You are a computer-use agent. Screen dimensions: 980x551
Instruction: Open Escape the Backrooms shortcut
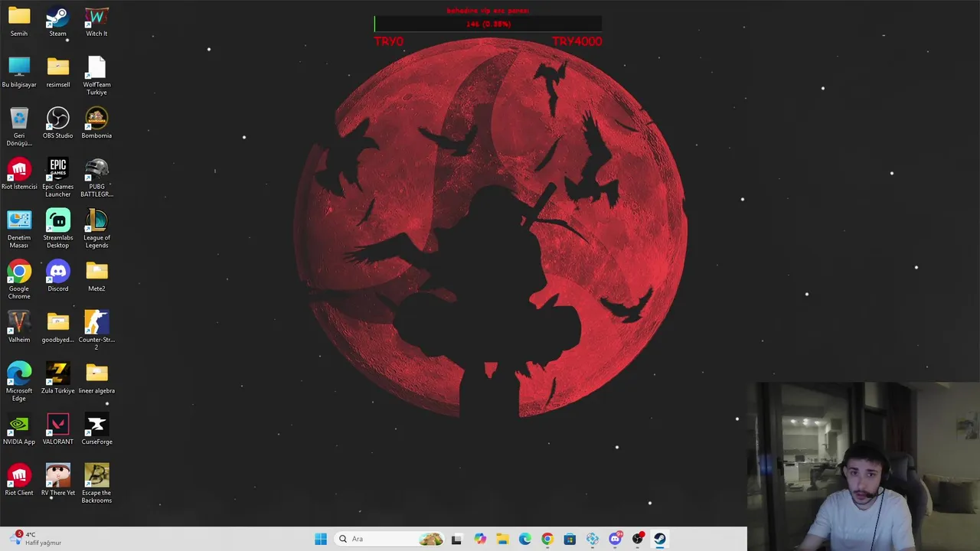pos(96,483)
